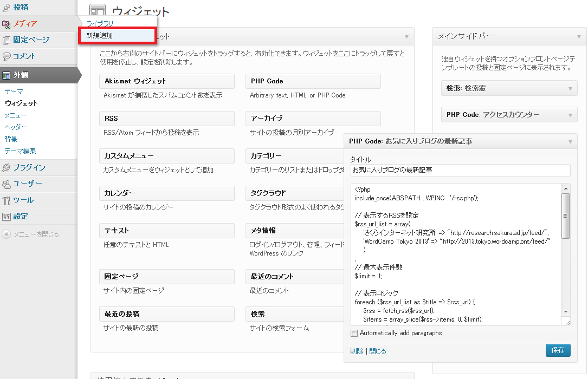Open テーマ編集 in the 外観 submenu
Image resolution: width=588 pixels, height=379 pixels.
pyautogui.click(x=20, y=151)
